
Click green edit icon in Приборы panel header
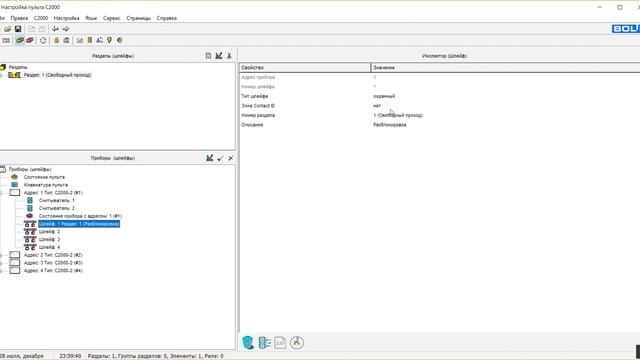click(x=210, y=158)
